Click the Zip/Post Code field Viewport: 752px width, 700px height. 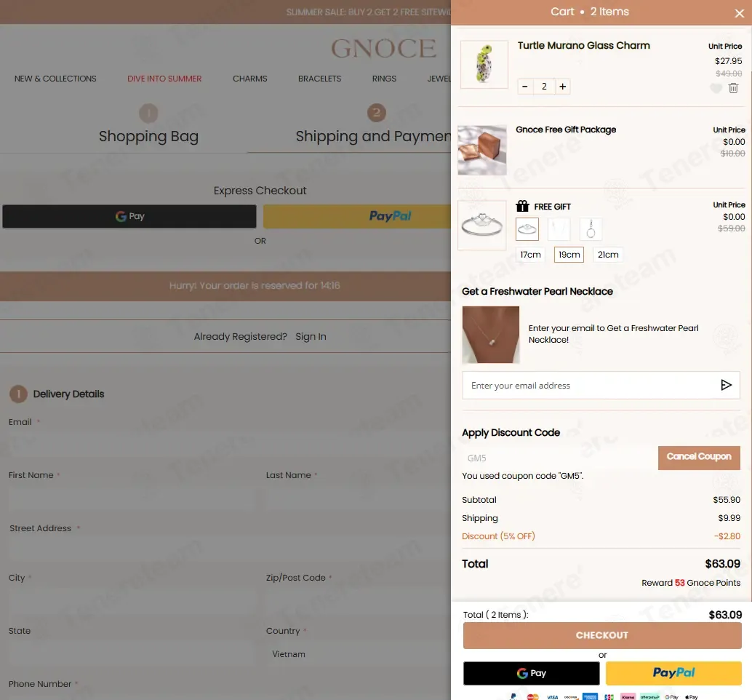point(358,601)
